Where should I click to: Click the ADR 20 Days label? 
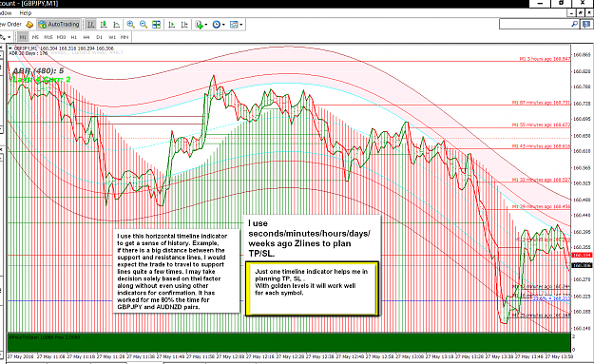[29, 53]
